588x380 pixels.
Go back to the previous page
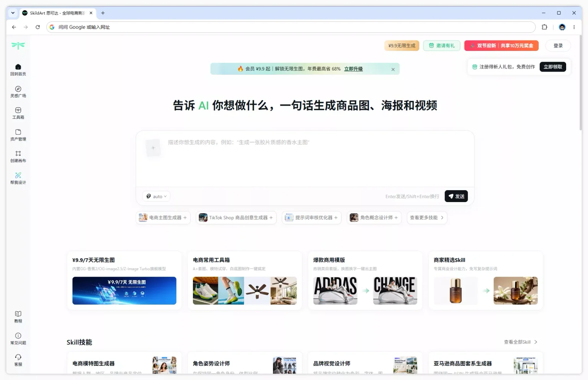pos(14,27)
